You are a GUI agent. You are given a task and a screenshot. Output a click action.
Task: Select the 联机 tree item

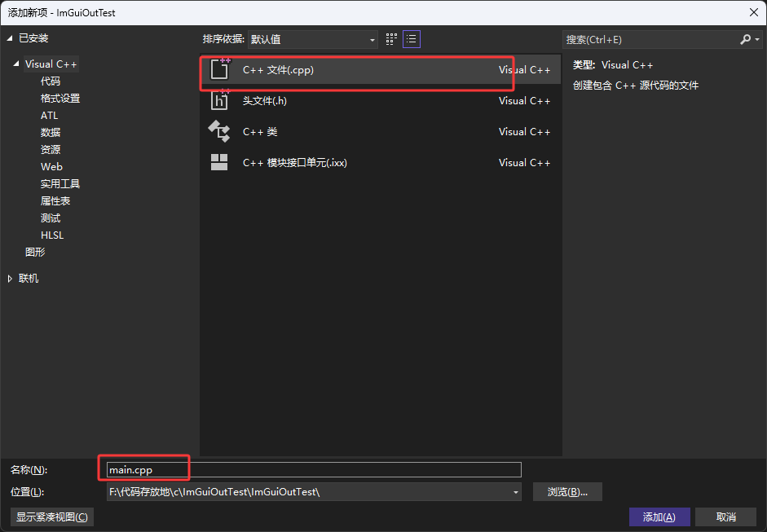[29, 279]
